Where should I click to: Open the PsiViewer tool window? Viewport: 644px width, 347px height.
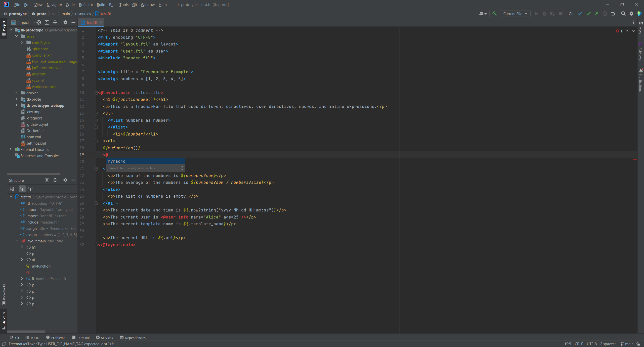641,52
